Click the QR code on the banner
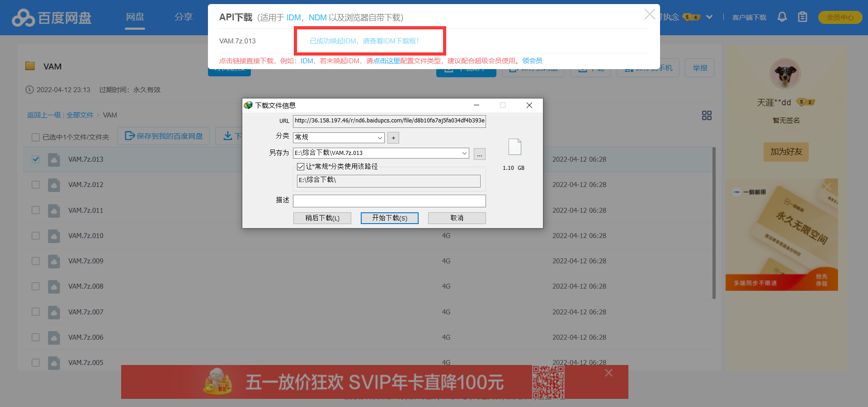This screenshot has height=407, width=868. pos(548,382)
